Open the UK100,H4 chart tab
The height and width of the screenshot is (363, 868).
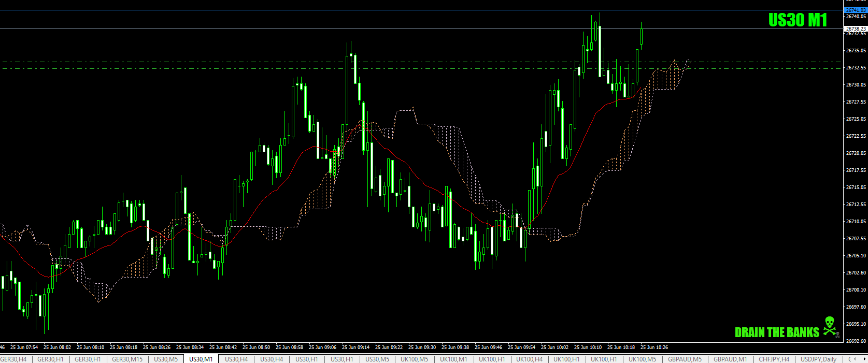coord(529,359)
